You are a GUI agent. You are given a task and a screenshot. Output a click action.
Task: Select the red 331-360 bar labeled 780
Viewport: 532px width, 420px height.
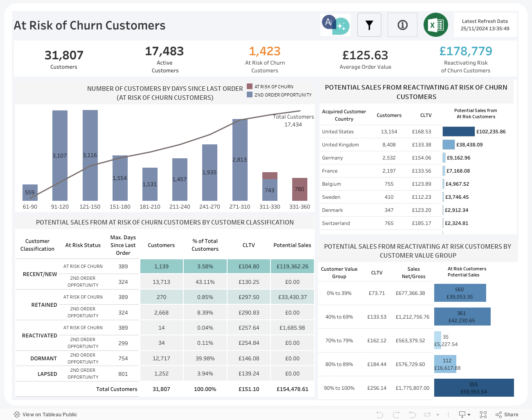(x=300, y=189)
